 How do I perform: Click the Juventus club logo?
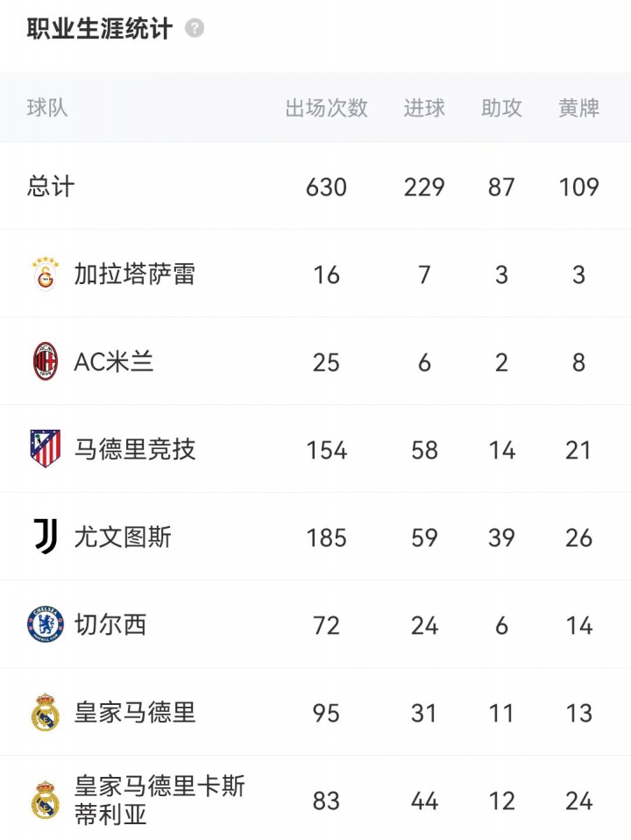pos(46,537)
